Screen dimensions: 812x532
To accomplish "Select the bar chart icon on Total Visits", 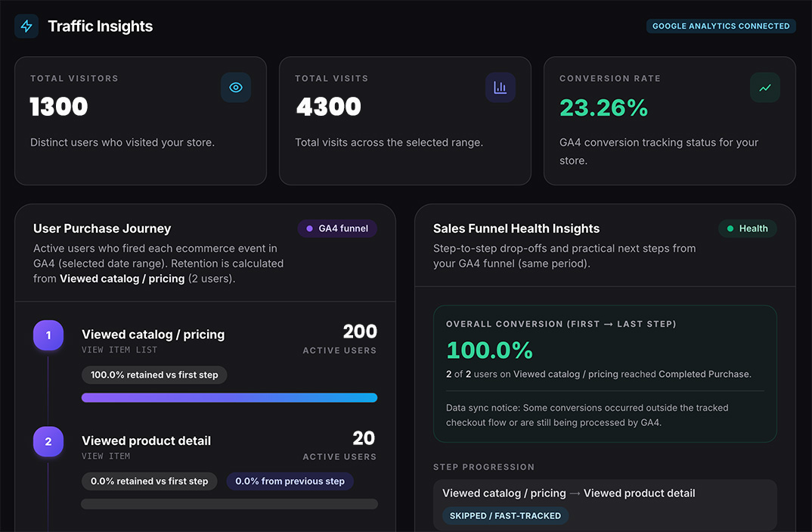I will [500, 87].
